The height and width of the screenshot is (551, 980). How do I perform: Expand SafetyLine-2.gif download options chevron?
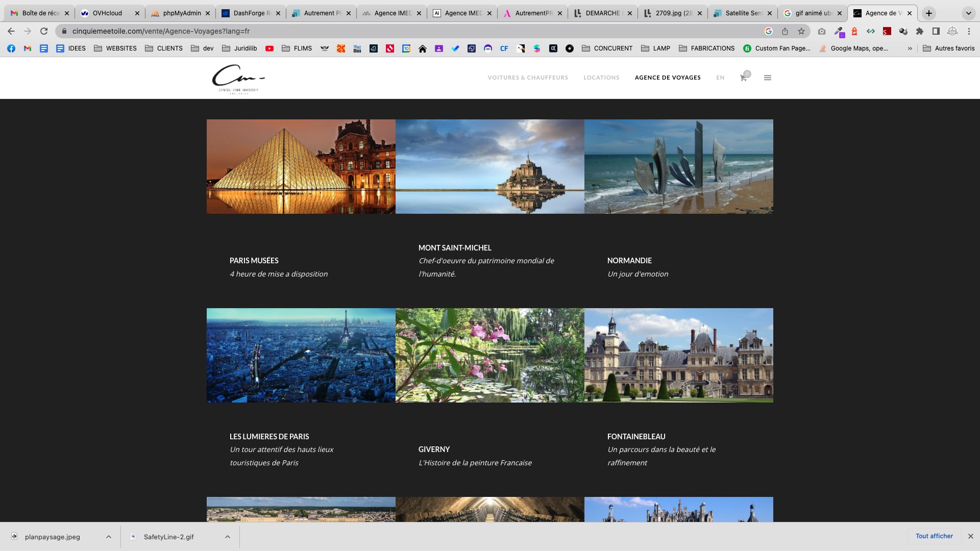[228, 537]
